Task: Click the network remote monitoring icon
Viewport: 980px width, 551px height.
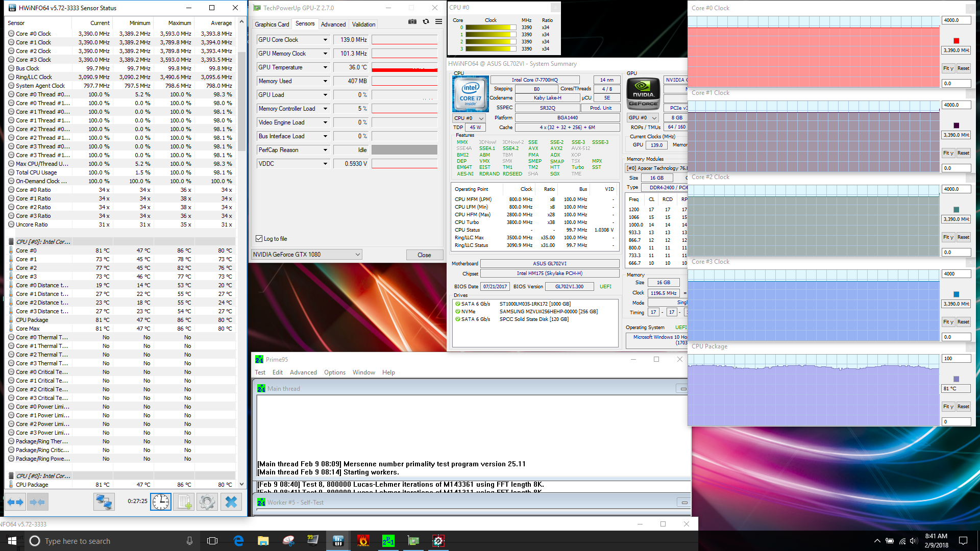Action: point(104,502)
